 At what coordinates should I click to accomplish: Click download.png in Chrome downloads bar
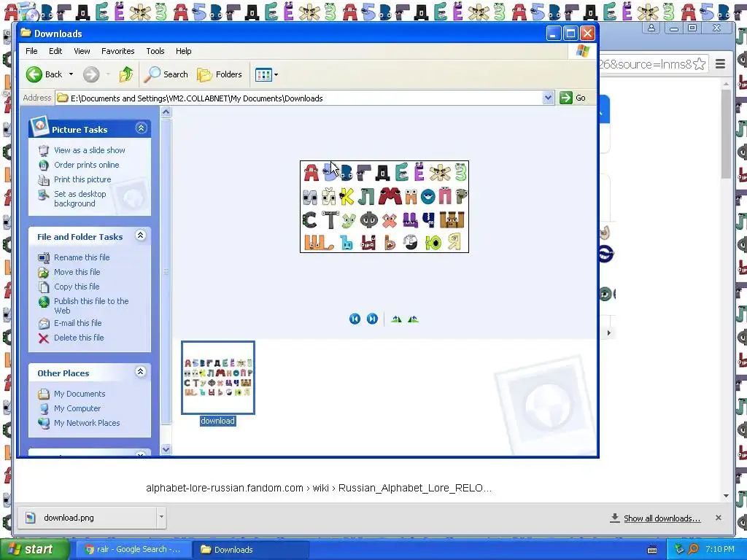click(87, 518)
